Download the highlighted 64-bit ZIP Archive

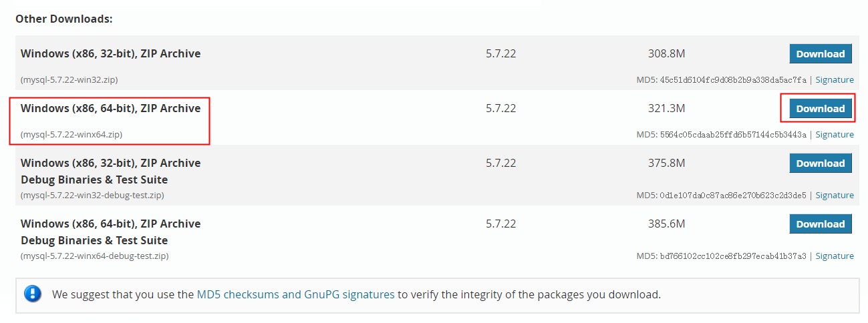point(821,109)
